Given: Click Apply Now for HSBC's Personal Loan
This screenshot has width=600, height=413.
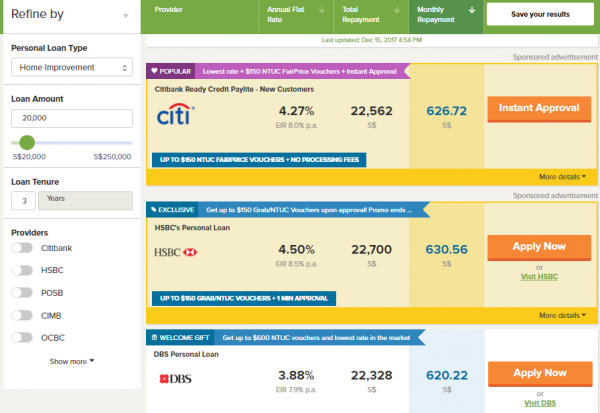Looking at the screenshot, I should coord(539,247).
